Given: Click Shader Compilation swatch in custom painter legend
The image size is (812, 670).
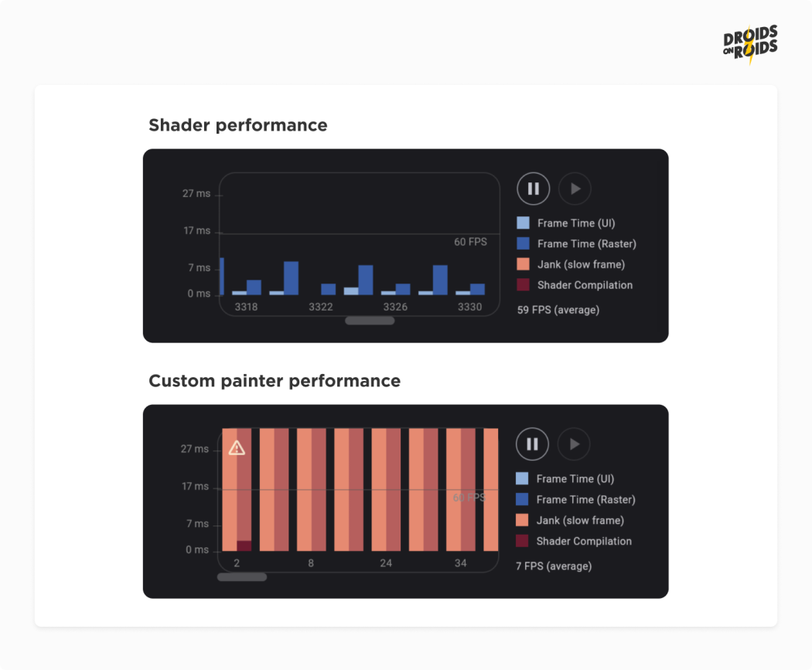Looking at the screenshot, I should point(523,541).
